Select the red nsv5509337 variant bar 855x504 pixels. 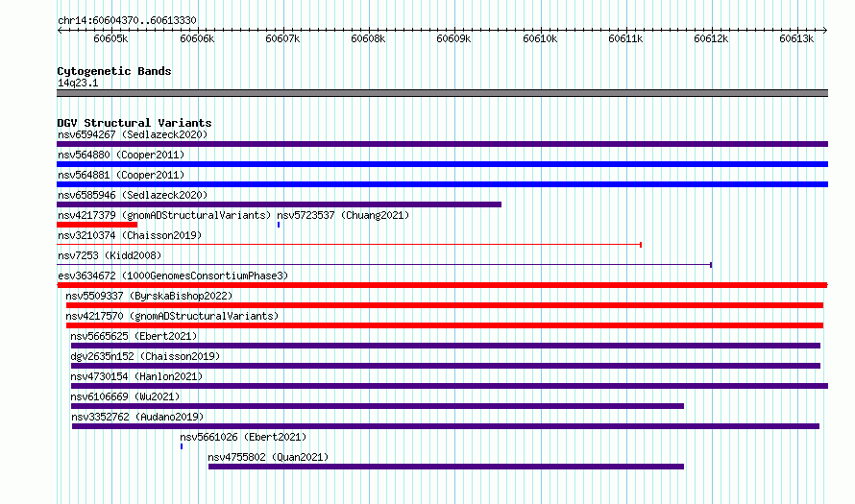tap(445, 305)
